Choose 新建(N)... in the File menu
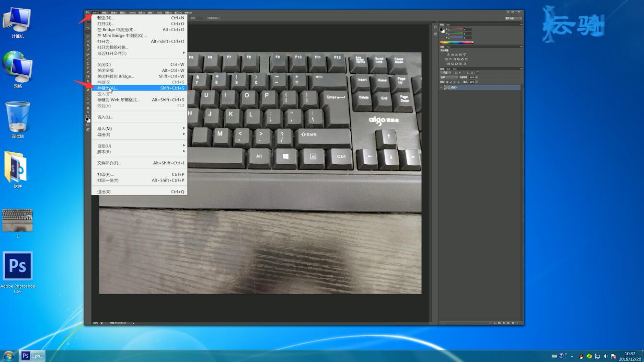The height and width of the screenshot is (362, 644). 139,18
